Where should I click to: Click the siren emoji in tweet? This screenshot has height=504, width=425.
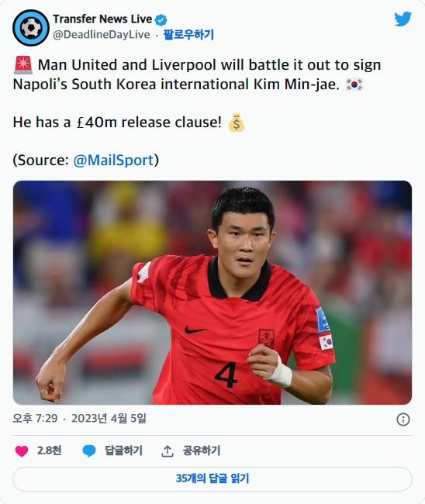coord(23,65)
